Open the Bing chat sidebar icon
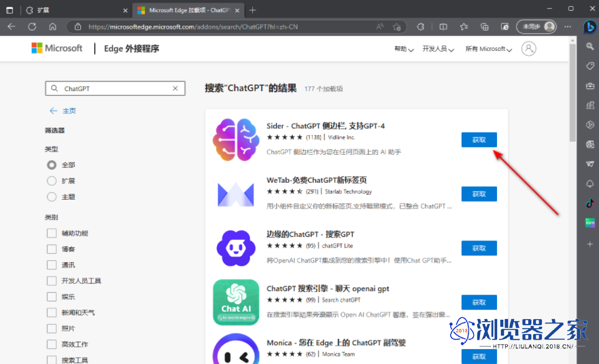Image resolution: width=599 pixels, height=364 pixels. click(590, 26)
